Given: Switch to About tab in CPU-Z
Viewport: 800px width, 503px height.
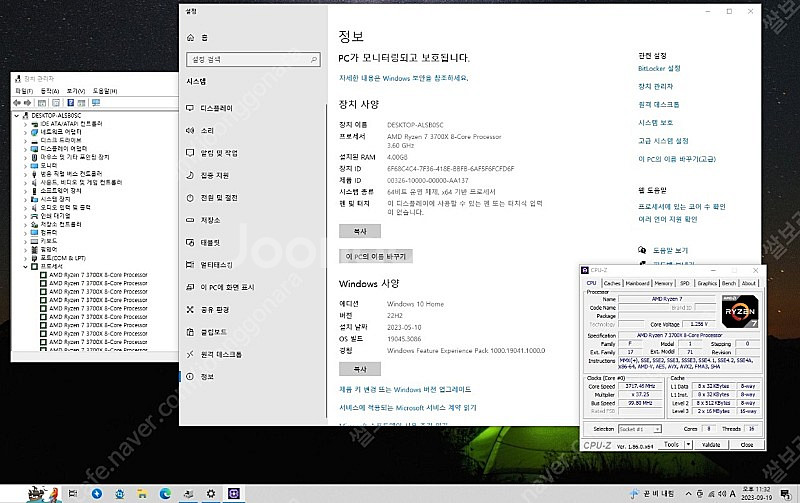Looking at the screenshot, I should pyautogui.click(x=748, y=283).
